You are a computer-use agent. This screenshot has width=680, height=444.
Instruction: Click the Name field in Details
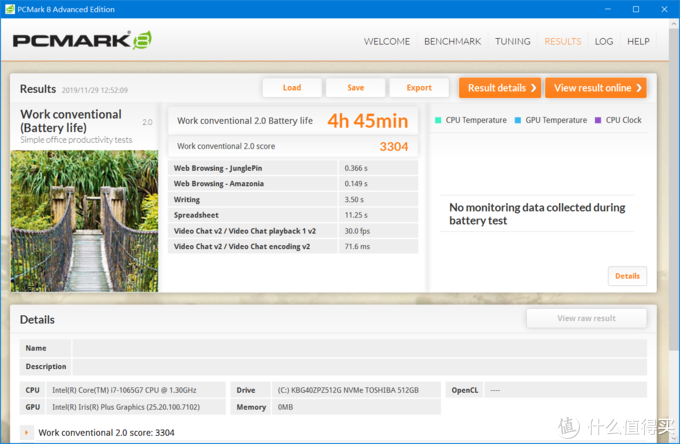click(x=358, y=348)
